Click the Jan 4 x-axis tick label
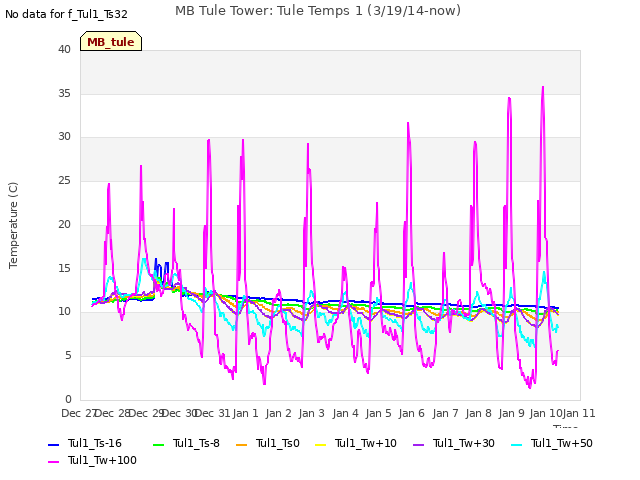This screenshot has height=480, width=640. tap(346, 413)
